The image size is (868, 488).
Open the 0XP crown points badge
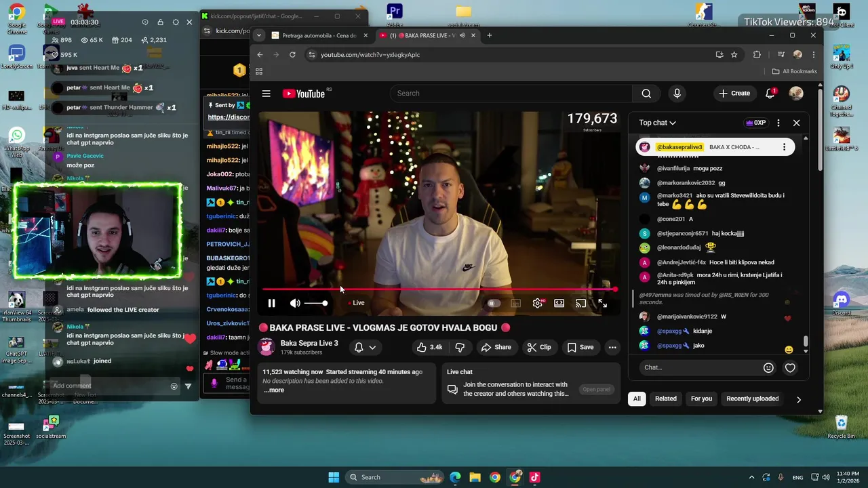755,123
